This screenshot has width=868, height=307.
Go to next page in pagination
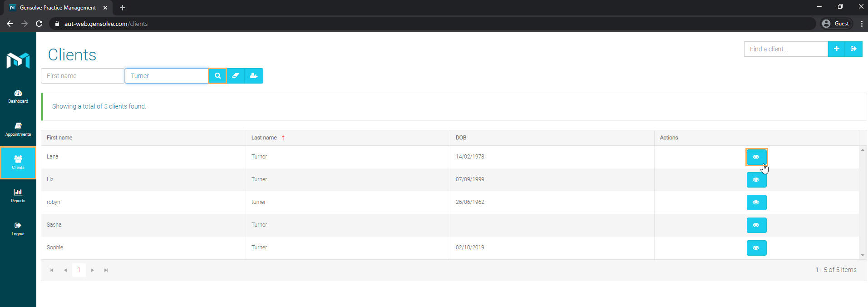pos(93,270)
